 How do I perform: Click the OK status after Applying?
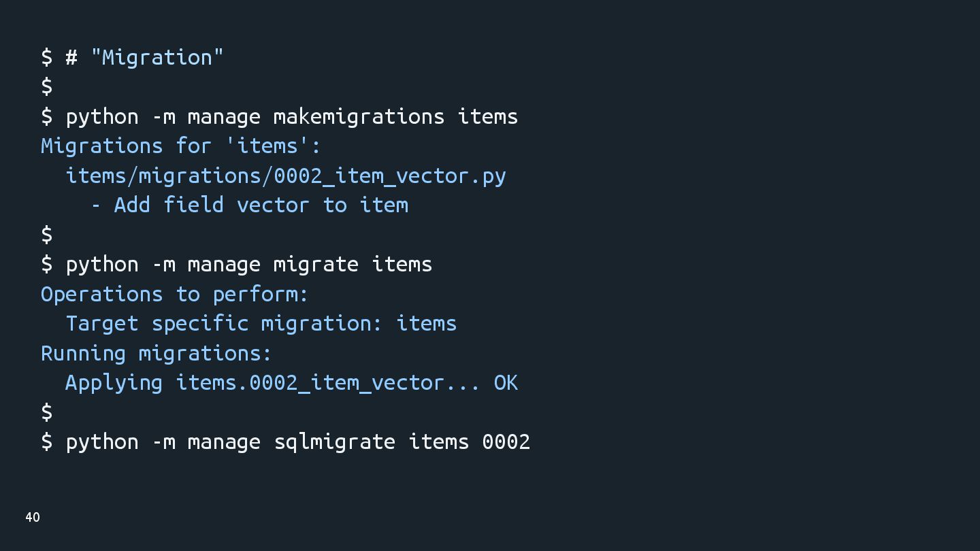pyautogui.click(x=506, y=382)
